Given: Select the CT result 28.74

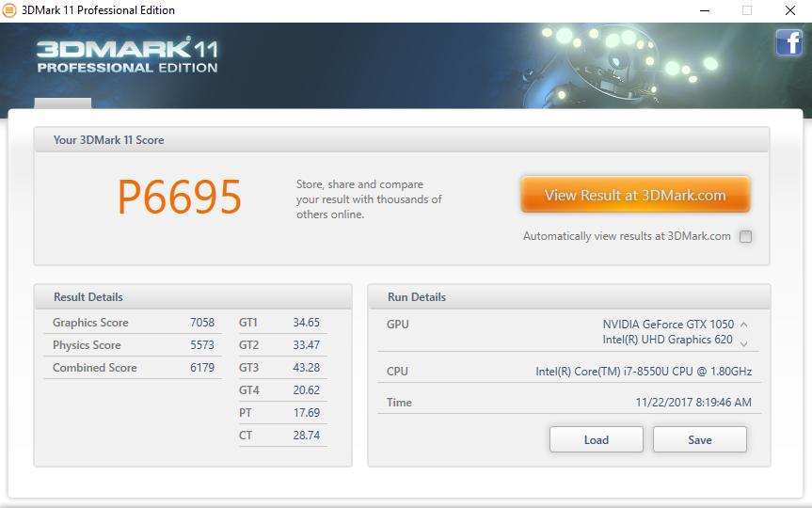Looking at the screenshot, I should coord(306,435).
